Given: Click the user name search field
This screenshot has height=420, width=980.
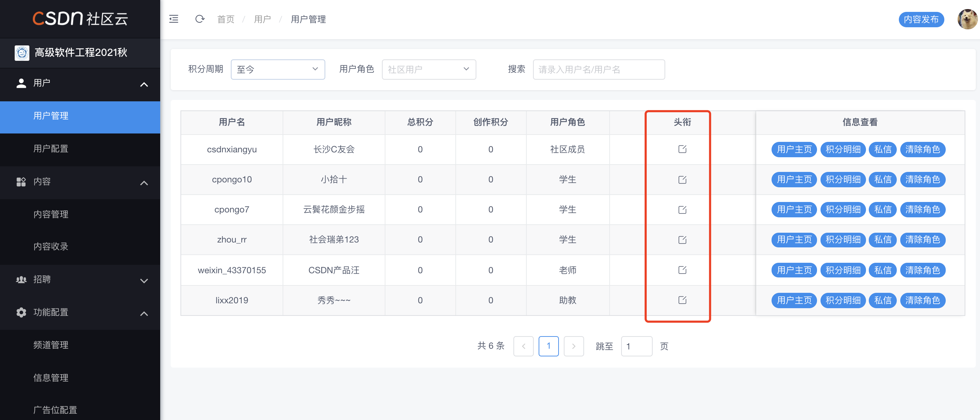Looking at the screenshot, I should [598, 69].
